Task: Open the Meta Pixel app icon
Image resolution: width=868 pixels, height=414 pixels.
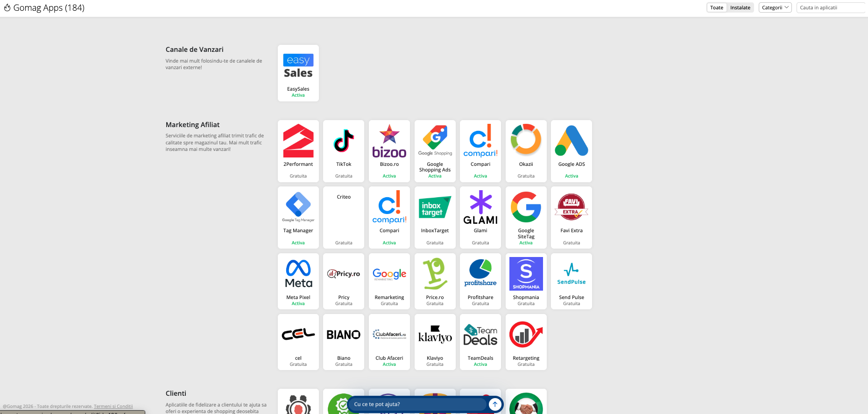Action: click(298, 274)
